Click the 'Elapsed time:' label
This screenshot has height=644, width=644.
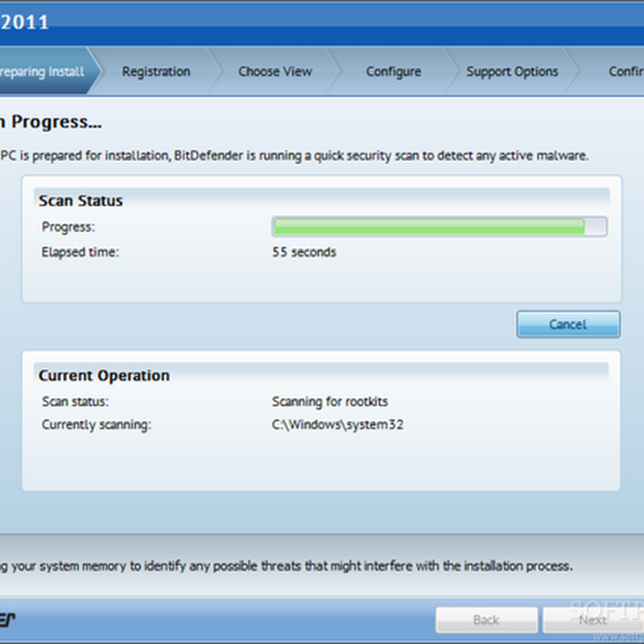coord(80,252)
